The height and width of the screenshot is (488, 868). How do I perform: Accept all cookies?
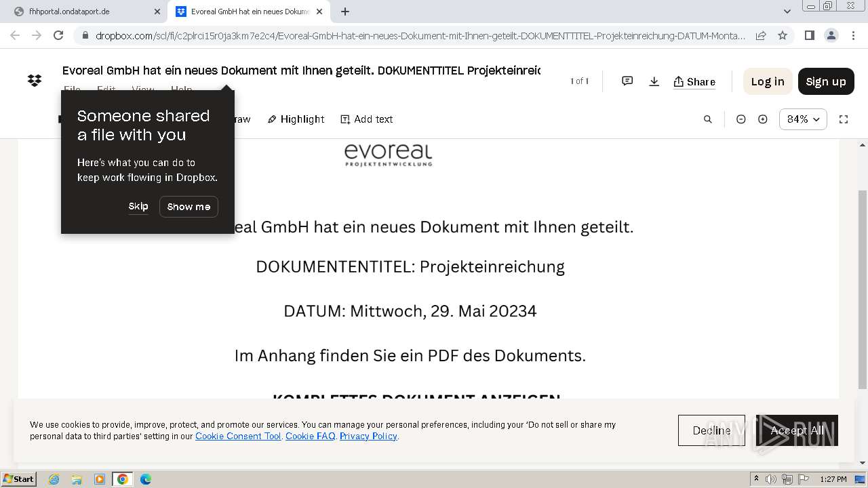pyautogui.click(x=797, y=430)
